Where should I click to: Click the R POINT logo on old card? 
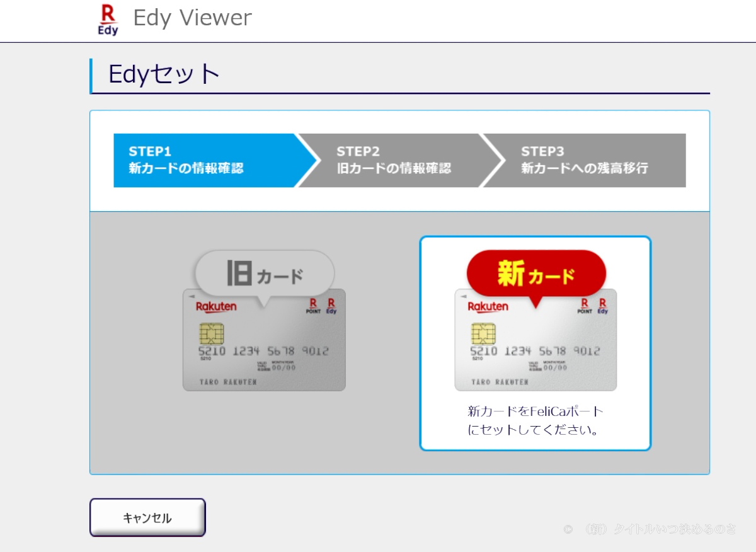pos(313,306)
